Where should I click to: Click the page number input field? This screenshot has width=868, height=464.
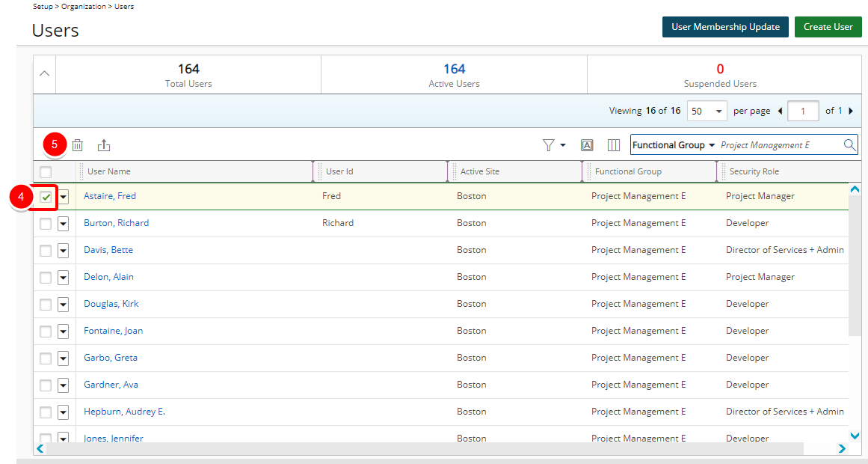(x=803, y=111)
